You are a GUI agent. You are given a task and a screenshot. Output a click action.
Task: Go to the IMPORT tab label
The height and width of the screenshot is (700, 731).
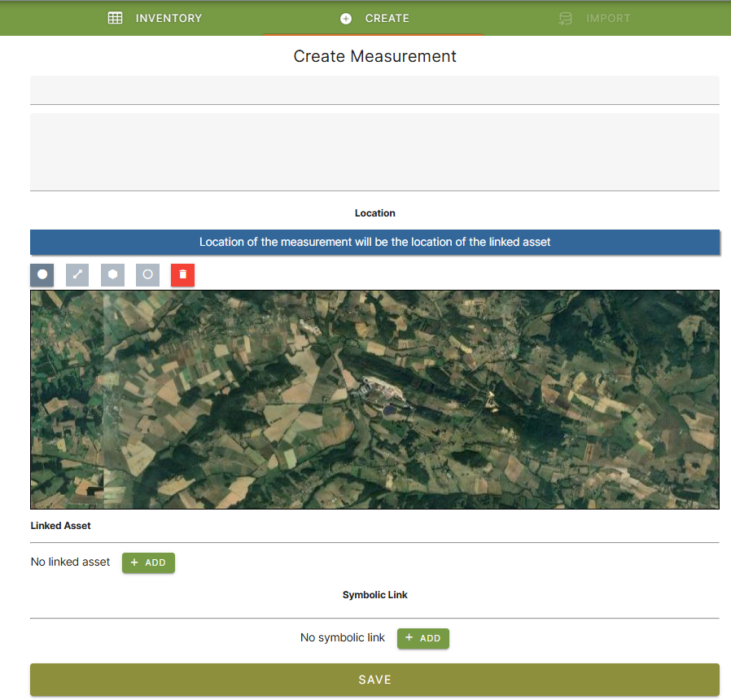[x=608, y=18]
